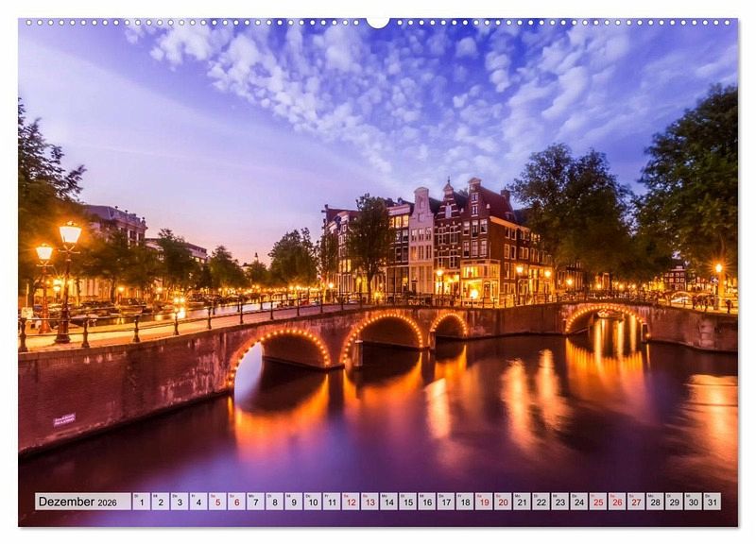Select the red day 5 cell
Screen dimensions: 756x545
point(217,502)
